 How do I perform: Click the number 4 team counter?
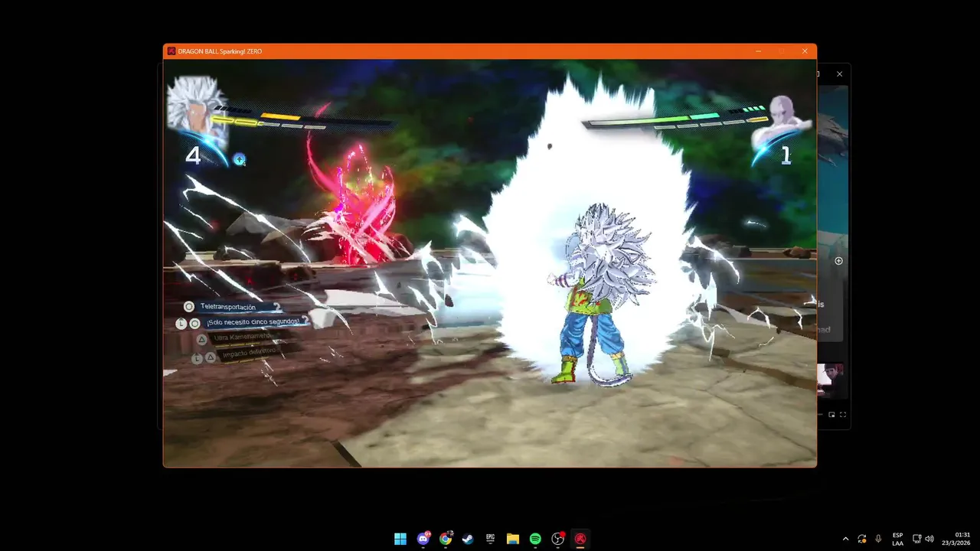(x=193, y=156)
